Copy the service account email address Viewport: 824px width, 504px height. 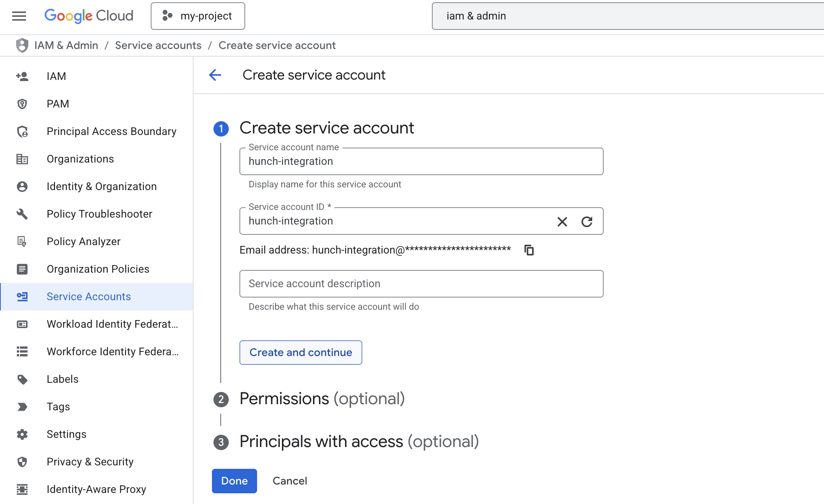[x=530, y=250]
